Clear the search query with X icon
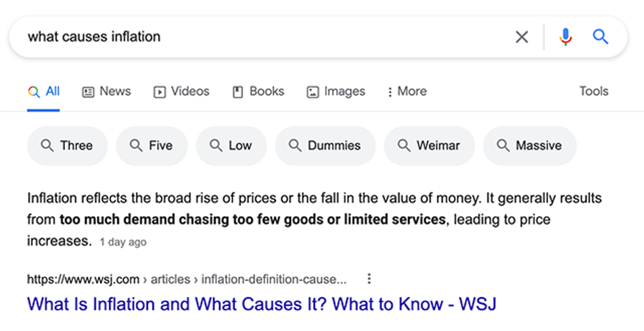Viewport: 644px width, 331px height. [522, 37]
